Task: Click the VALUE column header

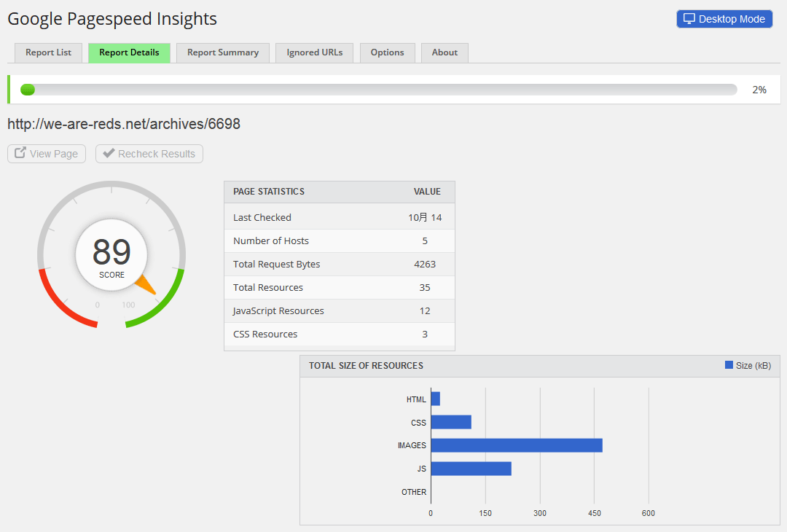Action: tap(427, 192)
